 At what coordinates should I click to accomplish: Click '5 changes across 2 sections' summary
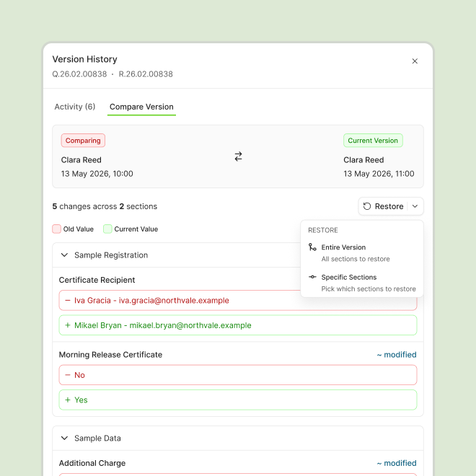pyautogui.click(x=105, y=206)
